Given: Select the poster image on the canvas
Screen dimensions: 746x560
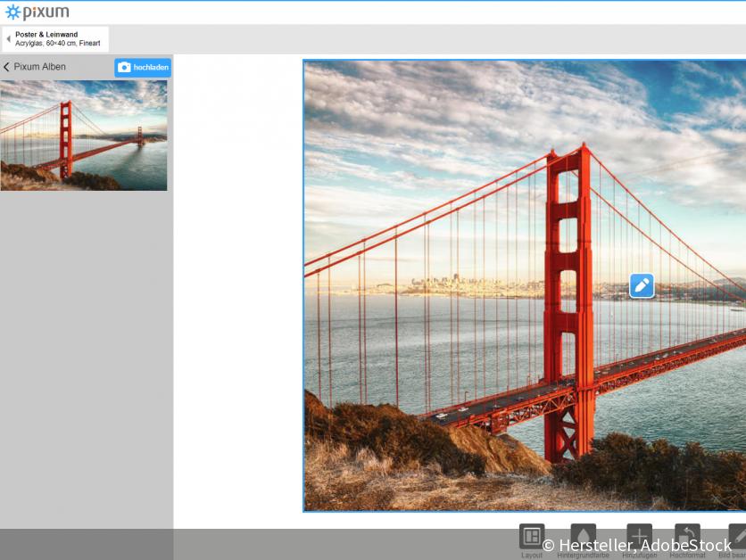Looking at the screenshot, I should click(525, 285).
